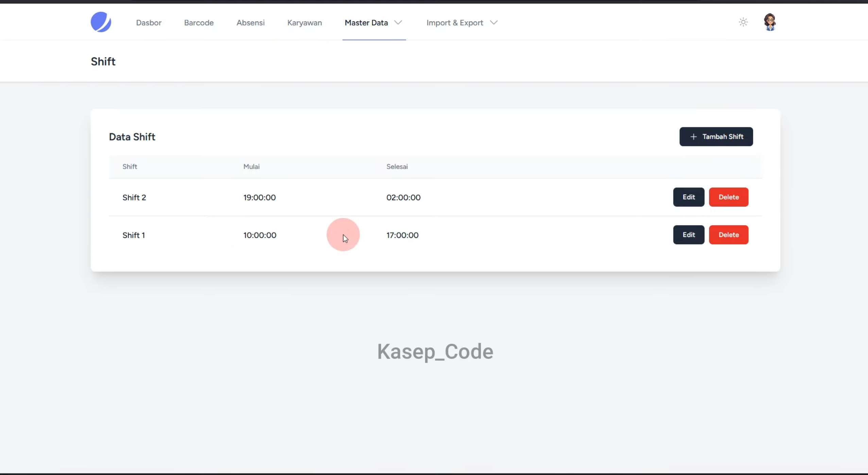Click the Selesai column header
This screenshot has height=475, width=868.
(397, 167)
